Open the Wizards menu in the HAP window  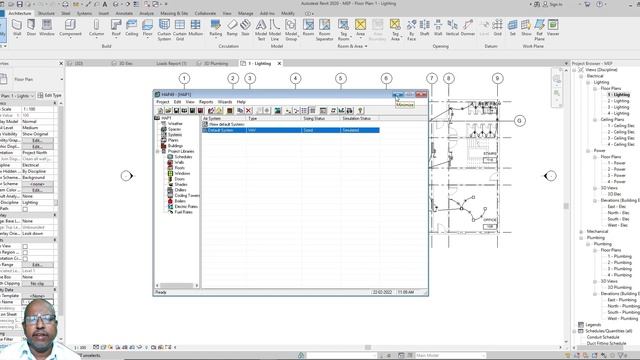coord(225,102)
